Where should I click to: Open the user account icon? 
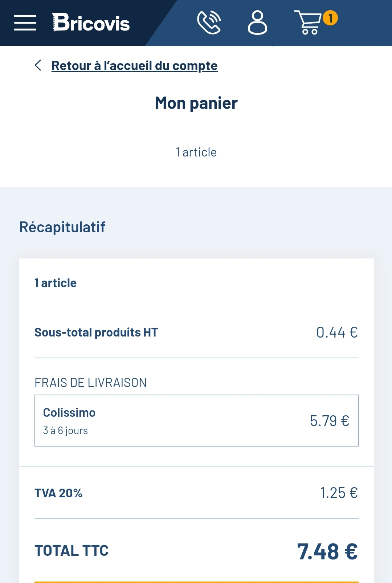(257, 23)
